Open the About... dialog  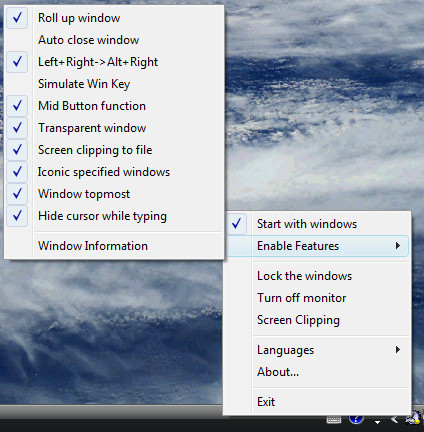[x=317, y=372]
